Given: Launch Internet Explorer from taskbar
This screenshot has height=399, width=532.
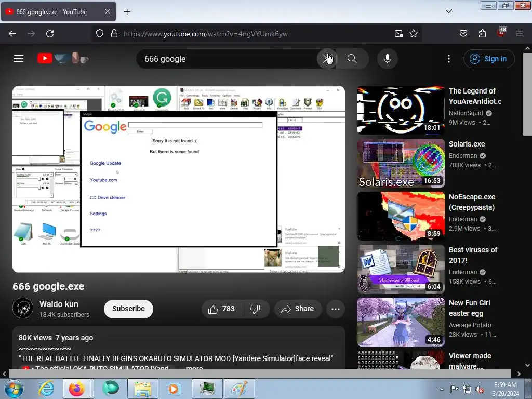Looking at the screenshot, I should (46, 389).
